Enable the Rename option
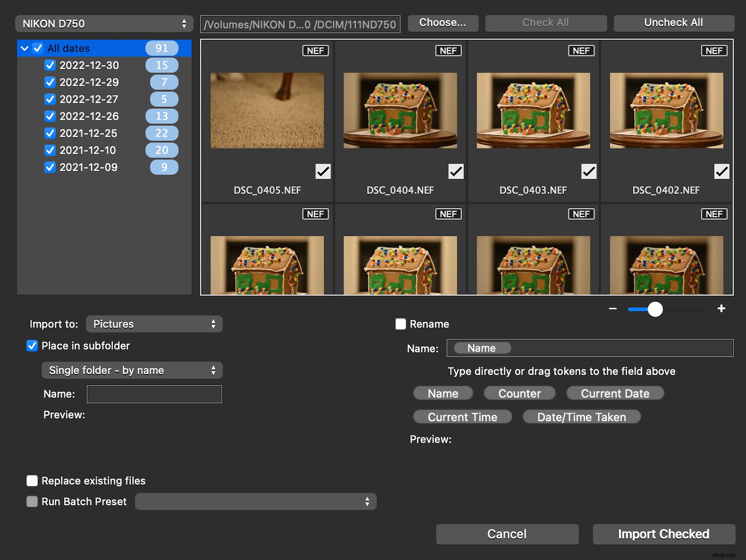 (400, 324)
